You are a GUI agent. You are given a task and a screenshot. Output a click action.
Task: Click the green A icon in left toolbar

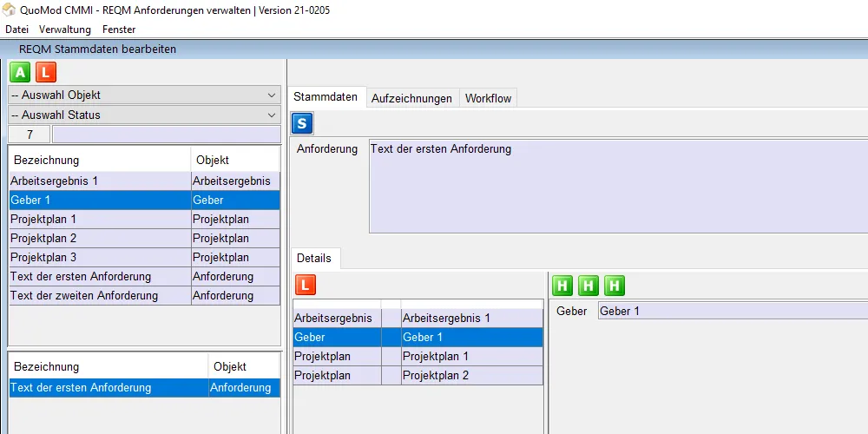coord(21,72)
